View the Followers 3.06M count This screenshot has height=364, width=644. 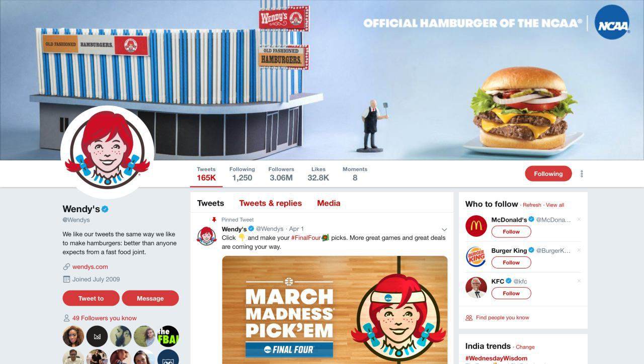[x=281, y=173]
